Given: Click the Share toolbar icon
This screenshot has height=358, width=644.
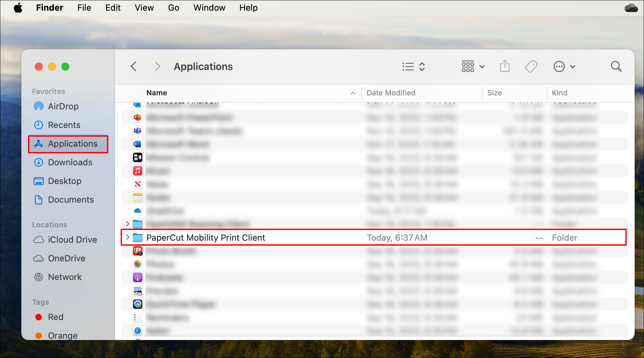Looking at the screenshot, I should pos(505,66).
